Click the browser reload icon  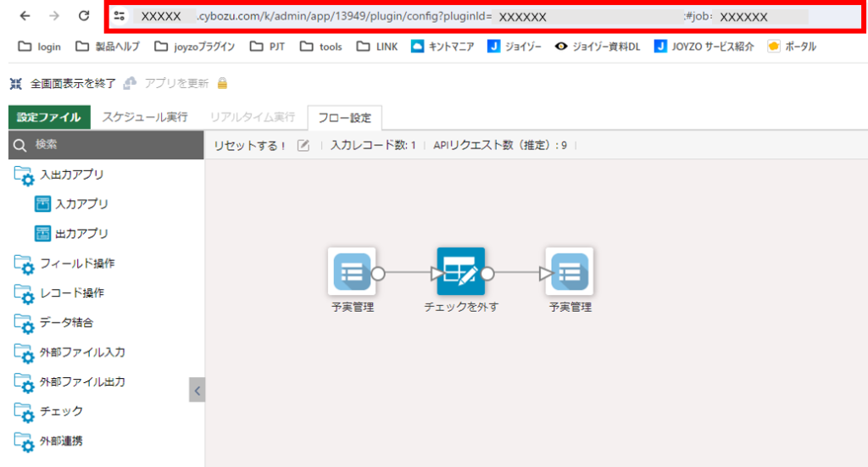pos(84,16)
